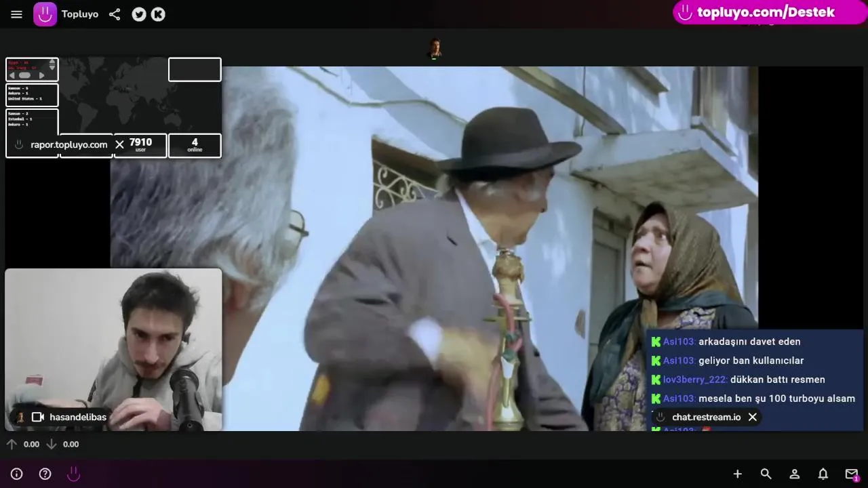Image resolution: width=868 pixels, height=488 pixels.
Task: Open the Twitter icon link
Action: 139,14
